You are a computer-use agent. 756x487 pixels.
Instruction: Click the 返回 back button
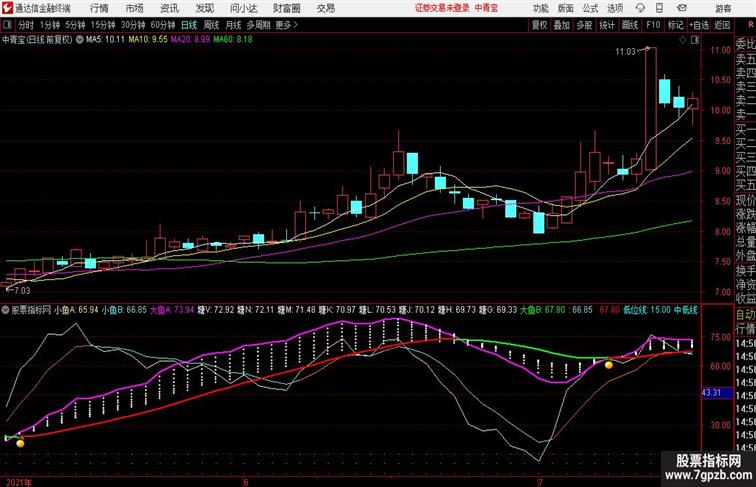[x=722, y=25]
